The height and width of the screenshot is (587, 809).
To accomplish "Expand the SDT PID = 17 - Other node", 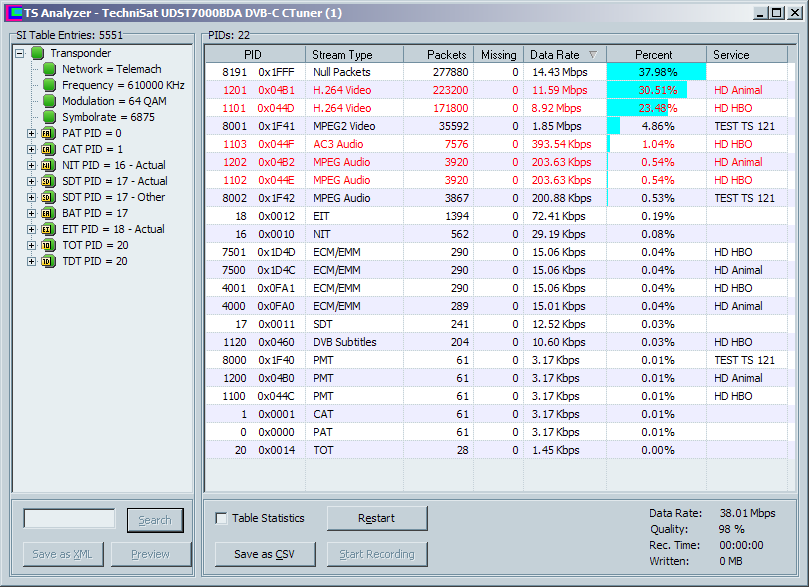I will tap(31, 197).
